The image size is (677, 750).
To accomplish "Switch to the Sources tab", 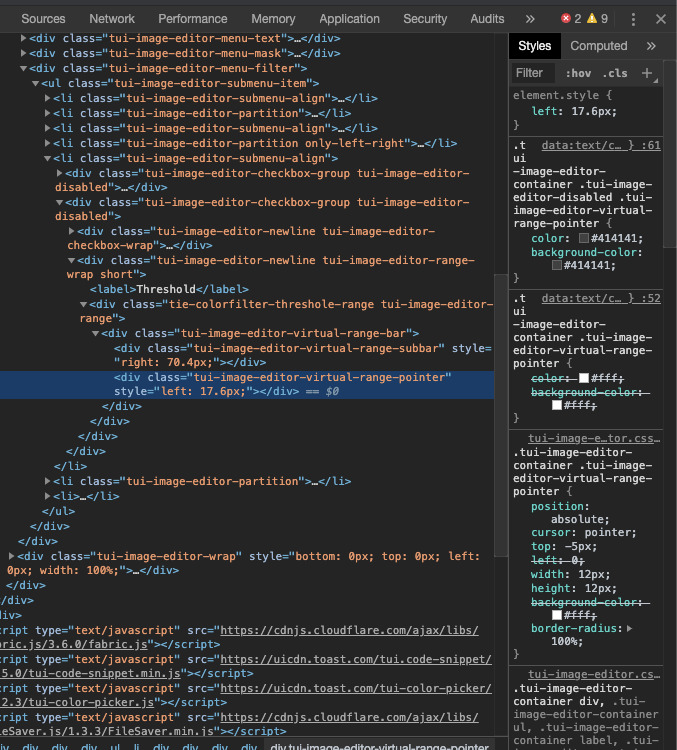I will point(43,19).
